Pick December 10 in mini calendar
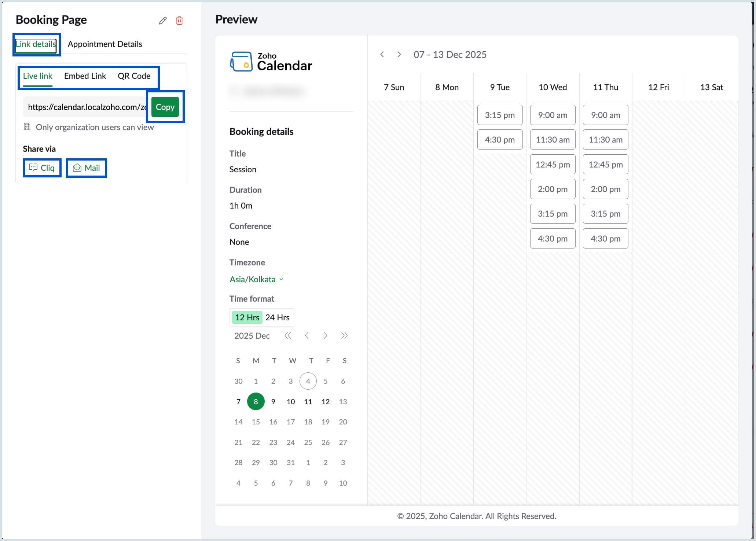 (x=291, y=402)
